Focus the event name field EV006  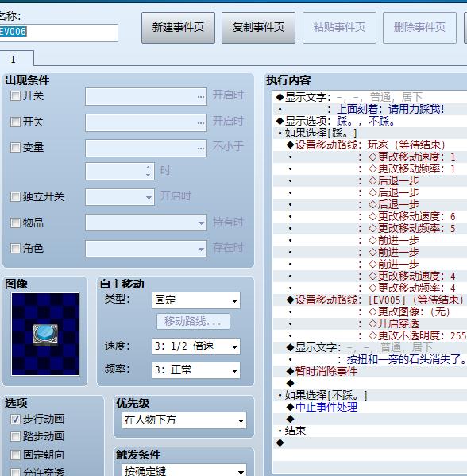(x=59, y=33)
